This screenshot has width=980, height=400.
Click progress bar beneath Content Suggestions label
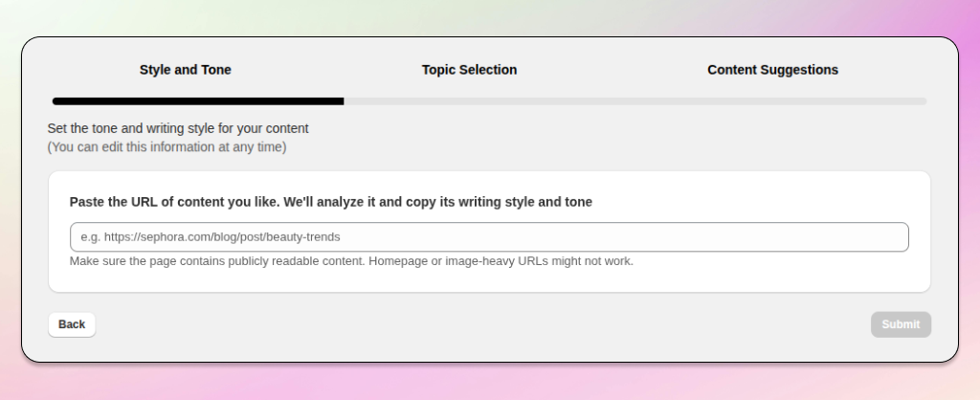(772, 100)
